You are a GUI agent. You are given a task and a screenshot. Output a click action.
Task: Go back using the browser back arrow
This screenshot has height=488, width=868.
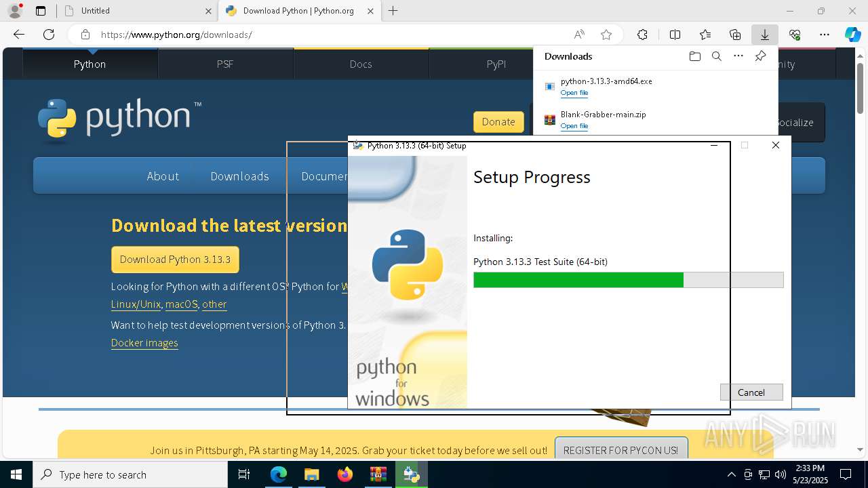point(19,35)
